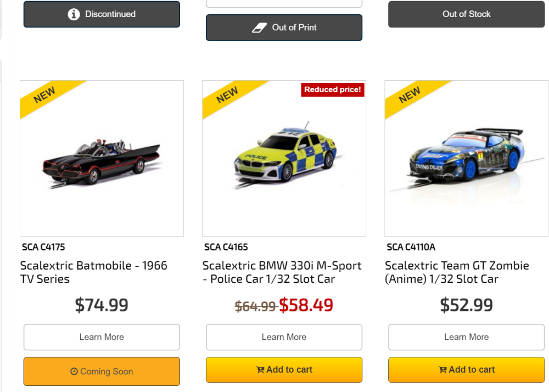Open the Batmobile product image
The width and height of the screenshot is (549, 392).
[102, 159]
